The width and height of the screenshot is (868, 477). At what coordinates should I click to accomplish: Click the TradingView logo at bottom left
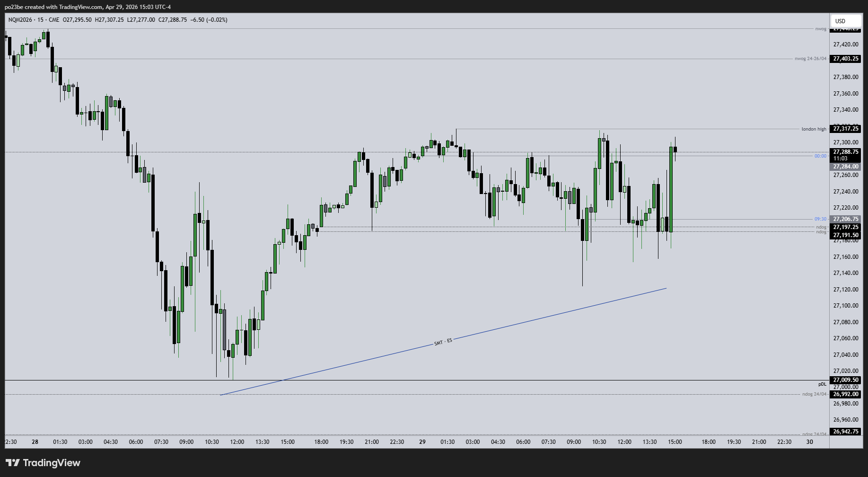(43, 463)
